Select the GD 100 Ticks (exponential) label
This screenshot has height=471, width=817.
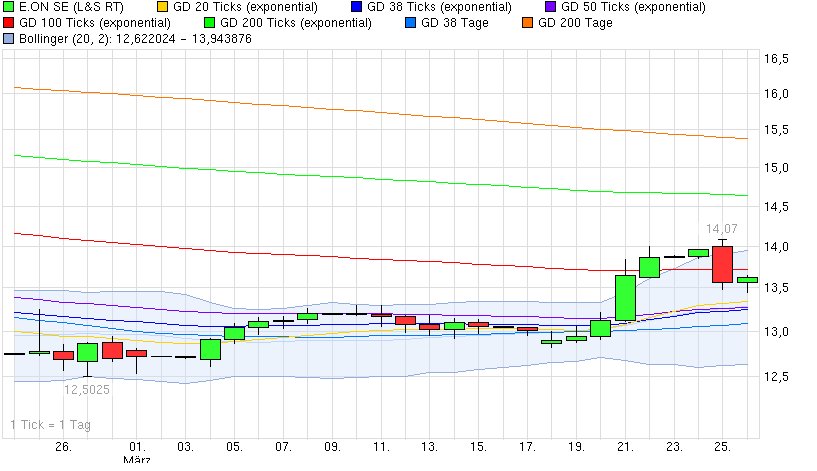point(95,23)
